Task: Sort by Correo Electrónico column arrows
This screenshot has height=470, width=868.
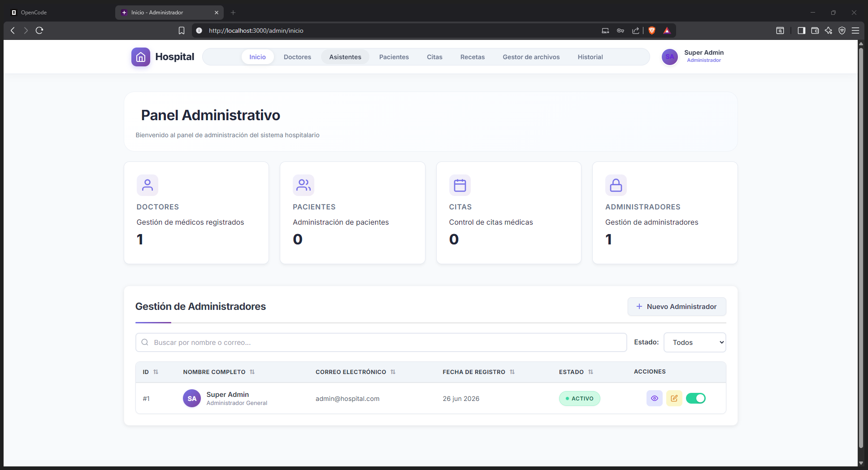Action: point(393,372)
